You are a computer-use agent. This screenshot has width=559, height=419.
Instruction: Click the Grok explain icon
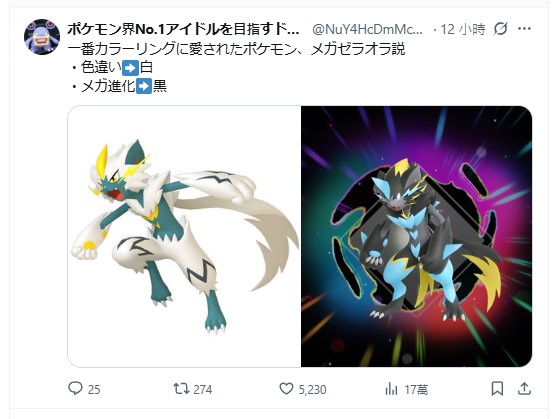(x=500, y=29)
